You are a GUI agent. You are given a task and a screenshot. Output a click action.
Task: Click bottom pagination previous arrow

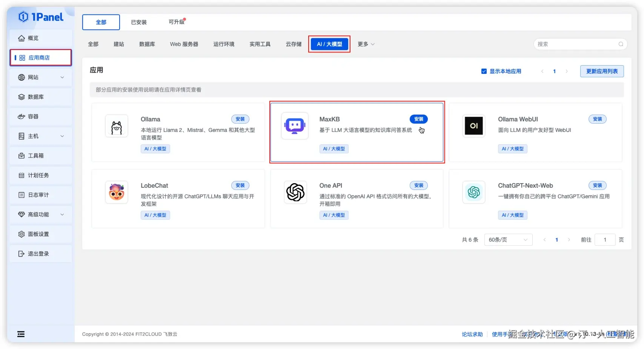544,240
